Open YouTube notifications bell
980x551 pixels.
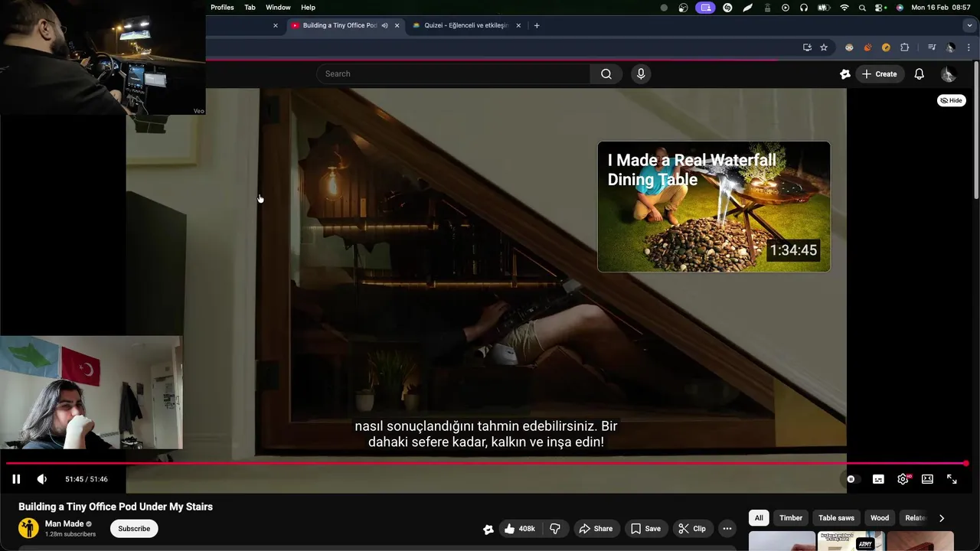point(920,74)
